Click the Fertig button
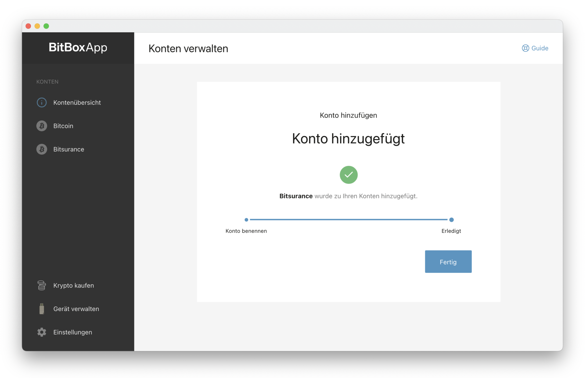588x378 pixels. [x=448, y=262]
